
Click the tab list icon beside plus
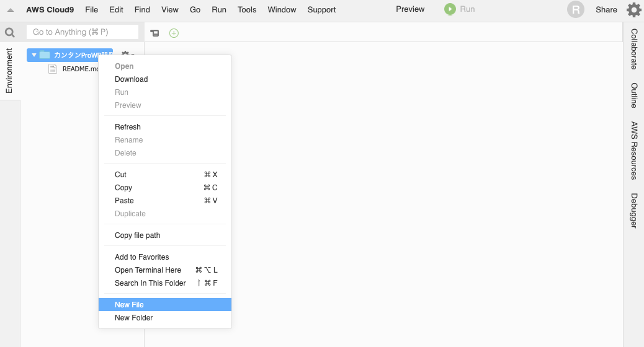(x=154, y=33)
